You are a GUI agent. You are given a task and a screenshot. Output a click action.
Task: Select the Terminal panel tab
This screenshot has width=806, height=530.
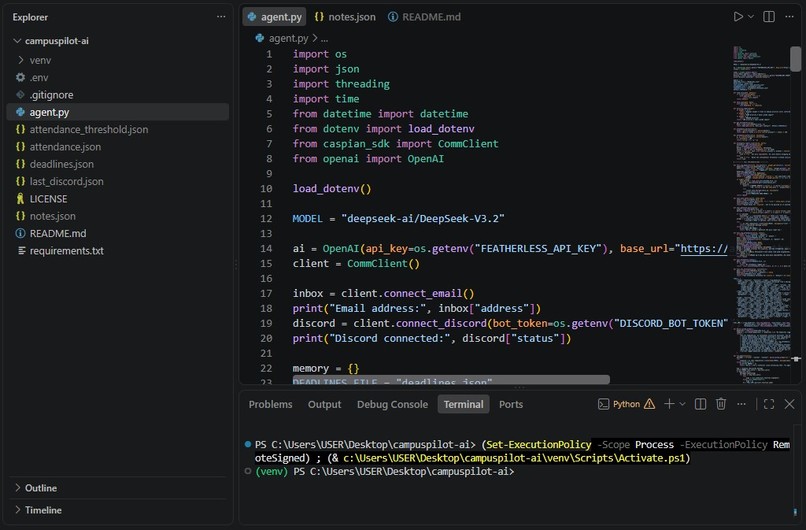pyautogui.click(x=464, y=405)
